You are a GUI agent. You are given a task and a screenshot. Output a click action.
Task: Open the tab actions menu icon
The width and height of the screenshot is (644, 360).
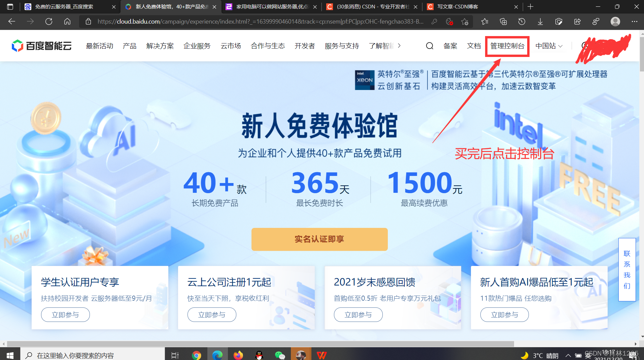[x=10, y=6]
